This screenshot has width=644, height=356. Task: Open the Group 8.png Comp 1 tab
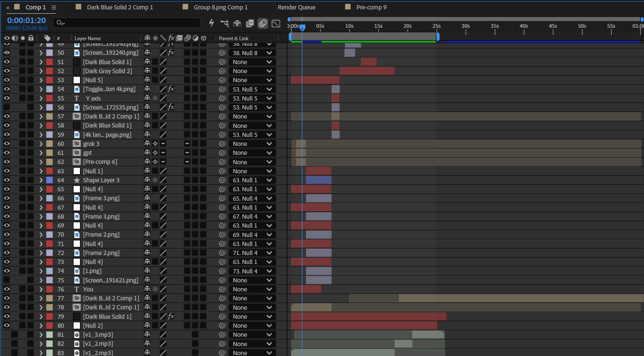coord(221,7)
